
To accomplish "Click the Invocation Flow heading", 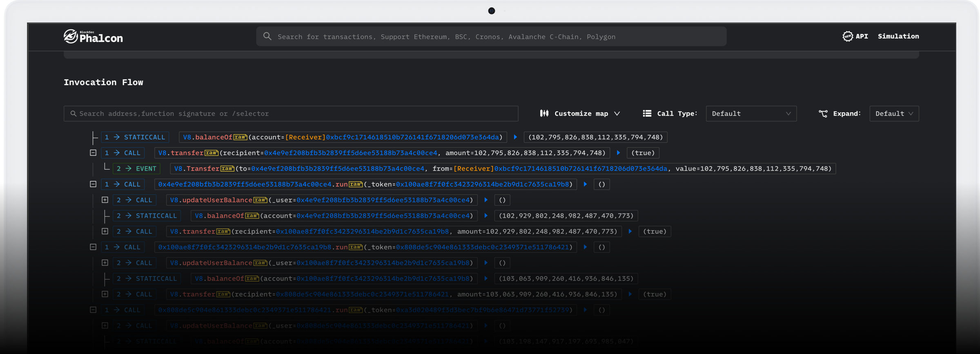I will point(103,82).
